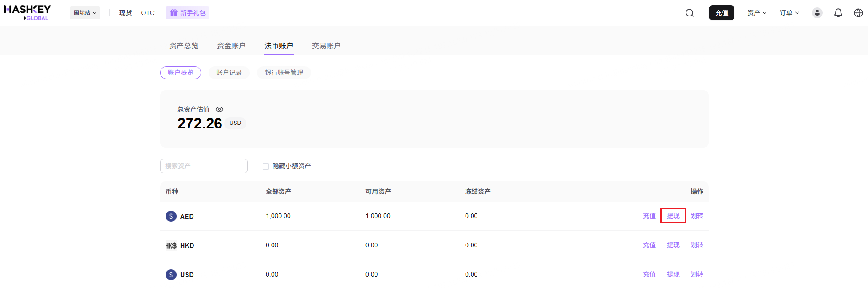
Task: Toggle the eye icon to hide total asset value
Action: pyautogui.click(x=220, y=109)
